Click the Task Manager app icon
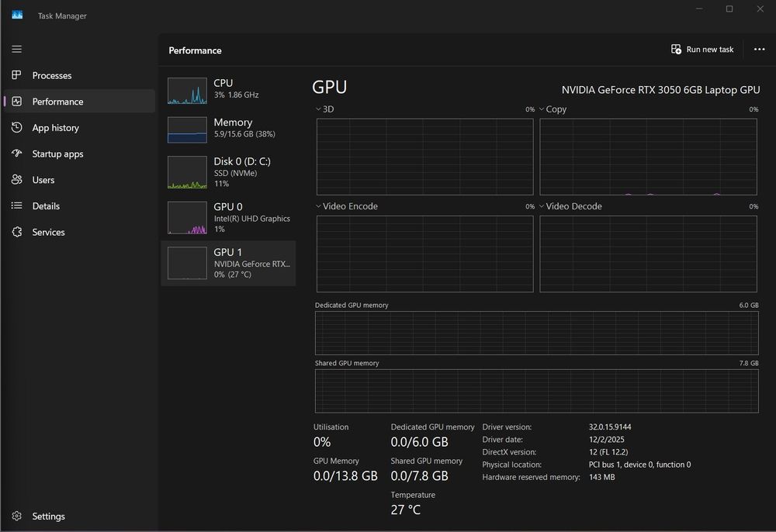Viewport: 776px width, 532px height. (x=17, y=15)
